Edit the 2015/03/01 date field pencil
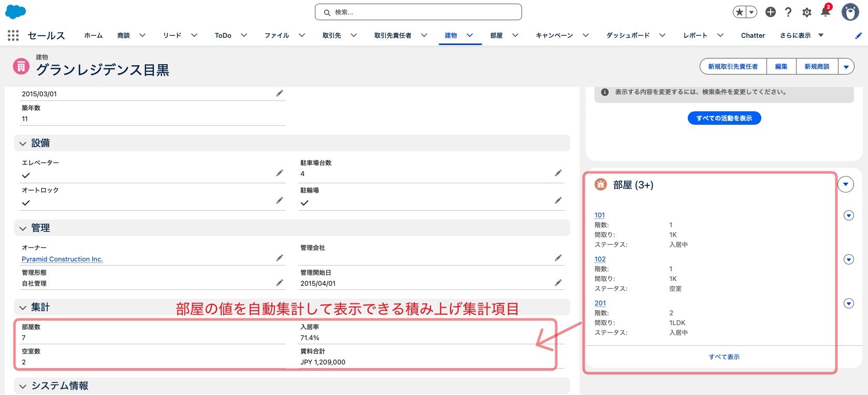The width and height of the screenshot is (868, 395). (x=280, y=93)
